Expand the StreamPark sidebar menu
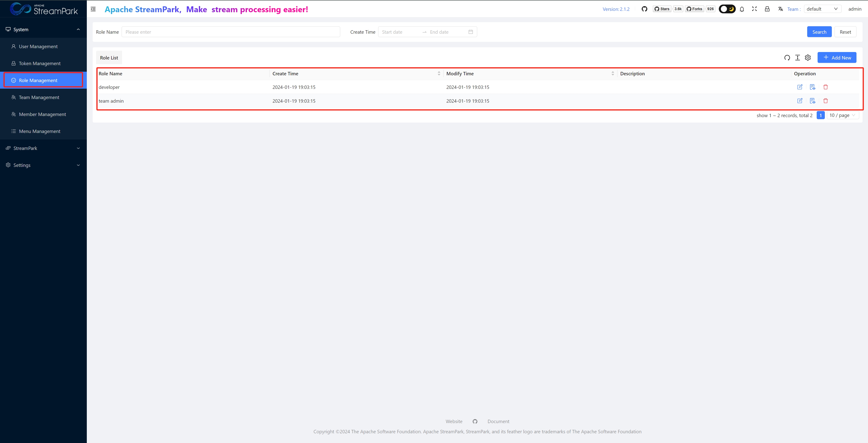 pyautogui.click(x=43, y=148)
